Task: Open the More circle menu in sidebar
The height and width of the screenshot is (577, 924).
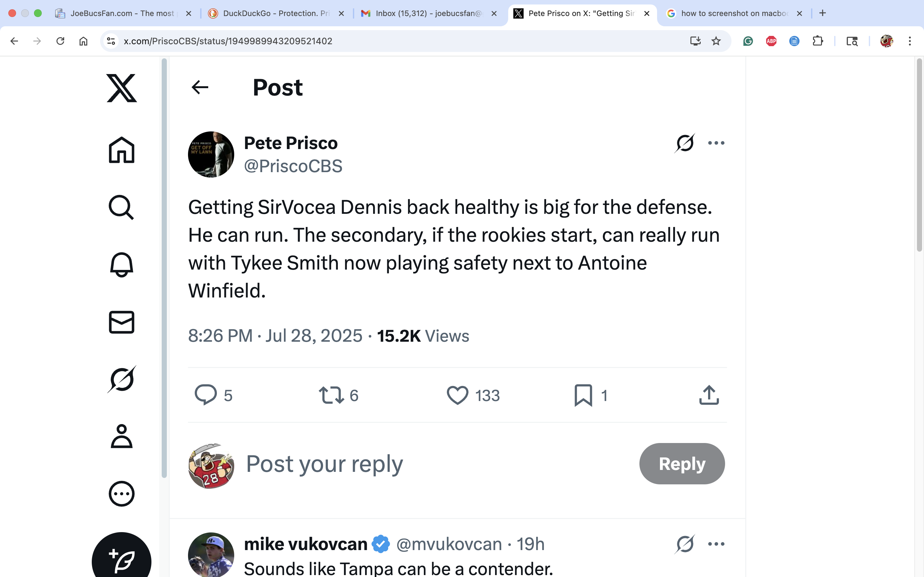Action: coord(121,494)
